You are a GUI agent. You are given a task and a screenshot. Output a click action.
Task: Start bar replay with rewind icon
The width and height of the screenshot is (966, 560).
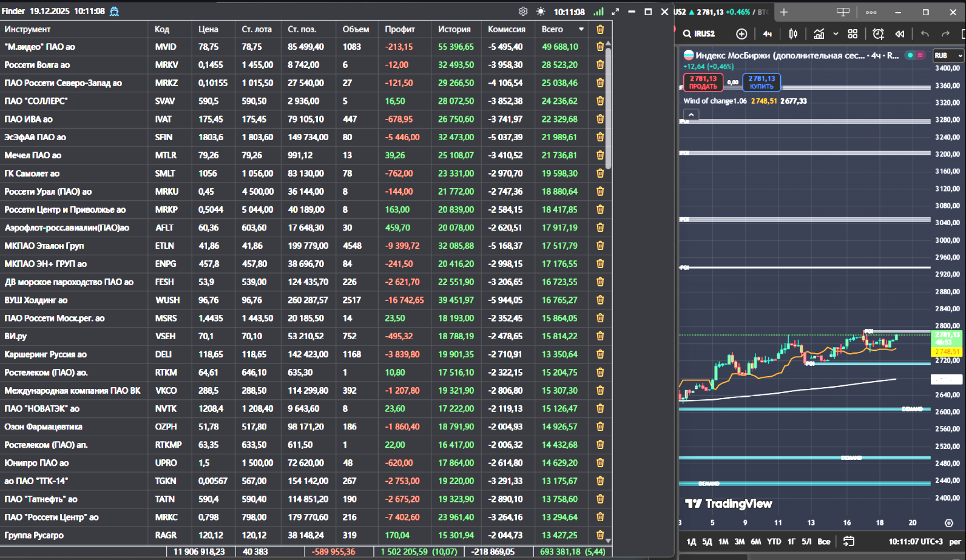coord(900,34)
